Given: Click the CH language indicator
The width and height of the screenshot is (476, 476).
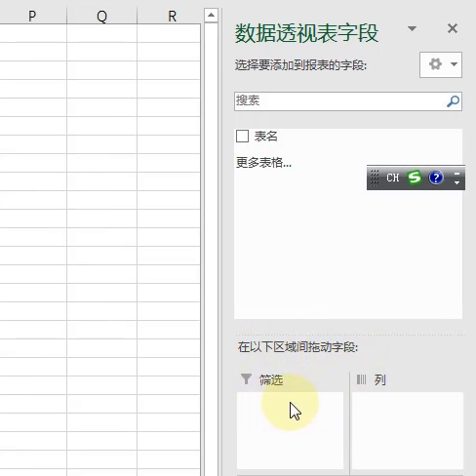Looking at the screenshot, I should point(392,178).
